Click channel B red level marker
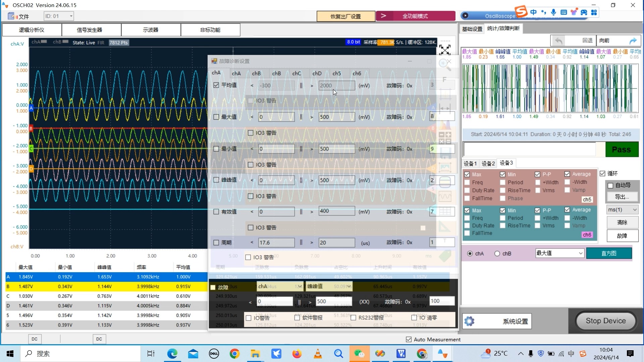Image resolution: width=644 pixels, height=362 pixels. tap(31, 128)
